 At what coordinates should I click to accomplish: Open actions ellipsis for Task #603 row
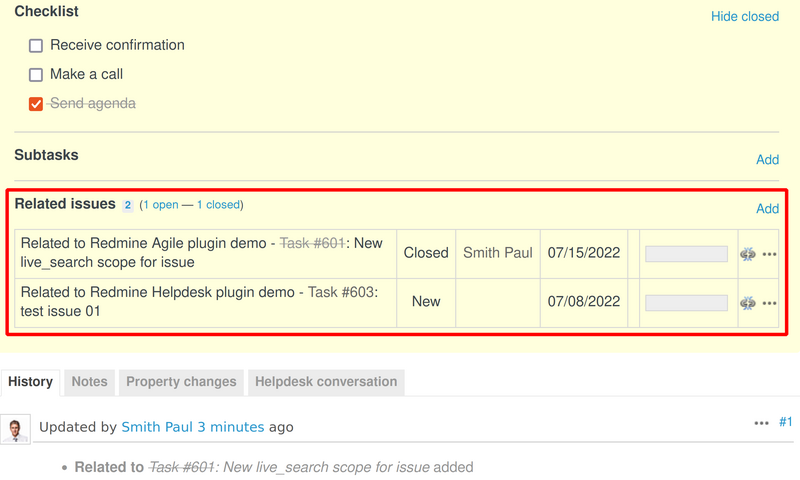tap(769, 302)
